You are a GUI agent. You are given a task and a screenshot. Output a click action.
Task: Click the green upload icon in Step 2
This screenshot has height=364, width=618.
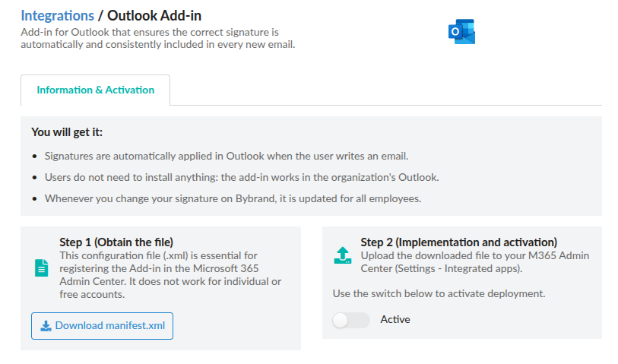[343, 255]
